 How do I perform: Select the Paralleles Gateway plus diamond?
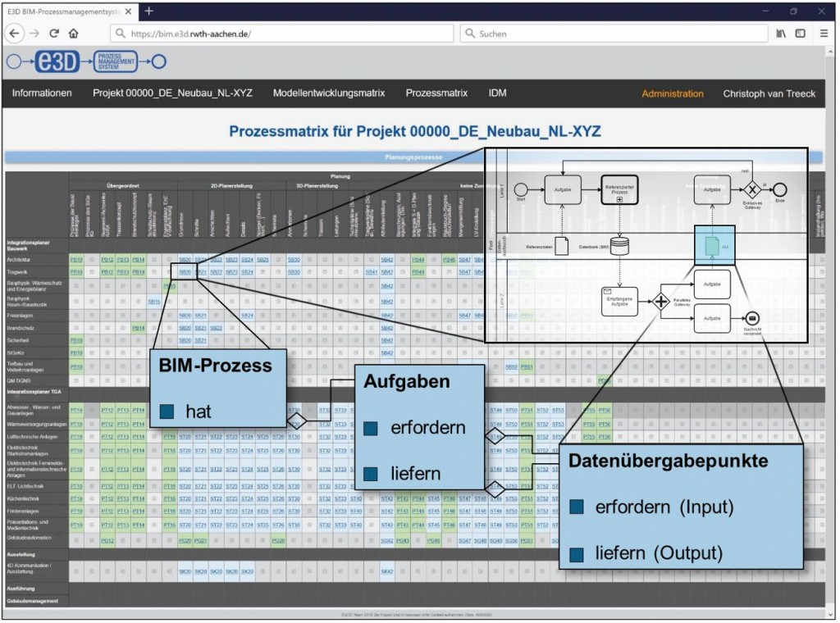pyautogui.click(x=661, y=301)
